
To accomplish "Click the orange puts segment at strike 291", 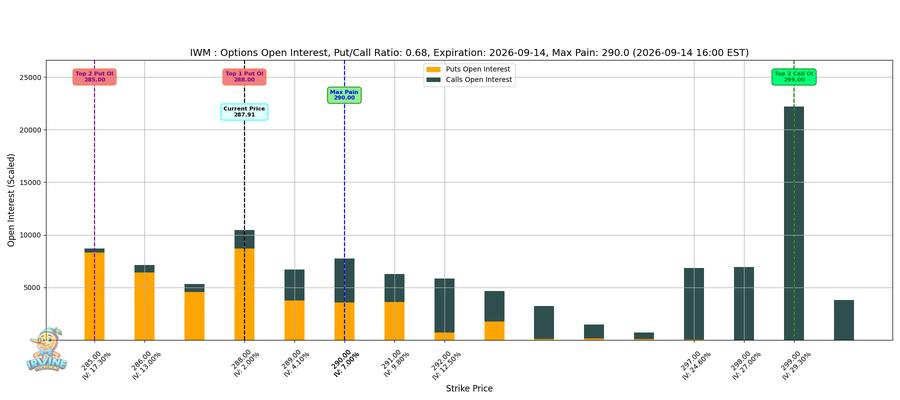I will click(x=394, y=321).
